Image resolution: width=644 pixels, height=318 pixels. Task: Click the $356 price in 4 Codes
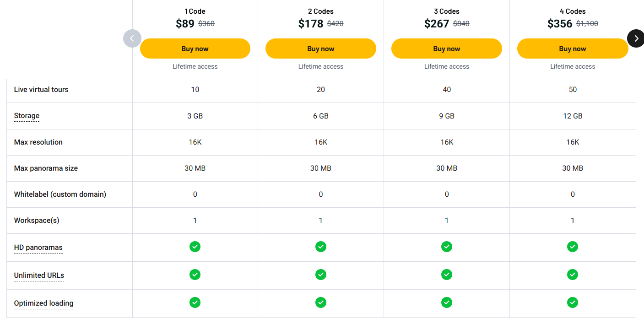(x=559, y=24)
